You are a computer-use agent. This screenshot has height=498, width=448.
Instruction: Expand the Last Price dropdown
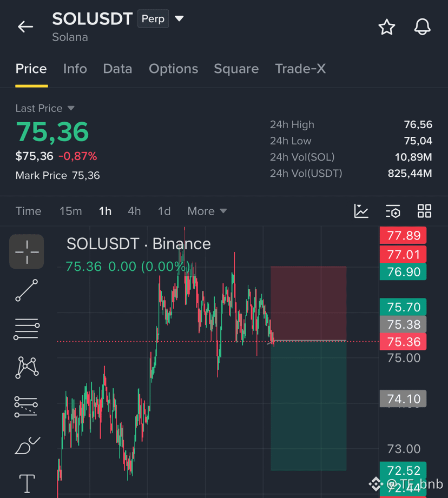pos(71,108)
